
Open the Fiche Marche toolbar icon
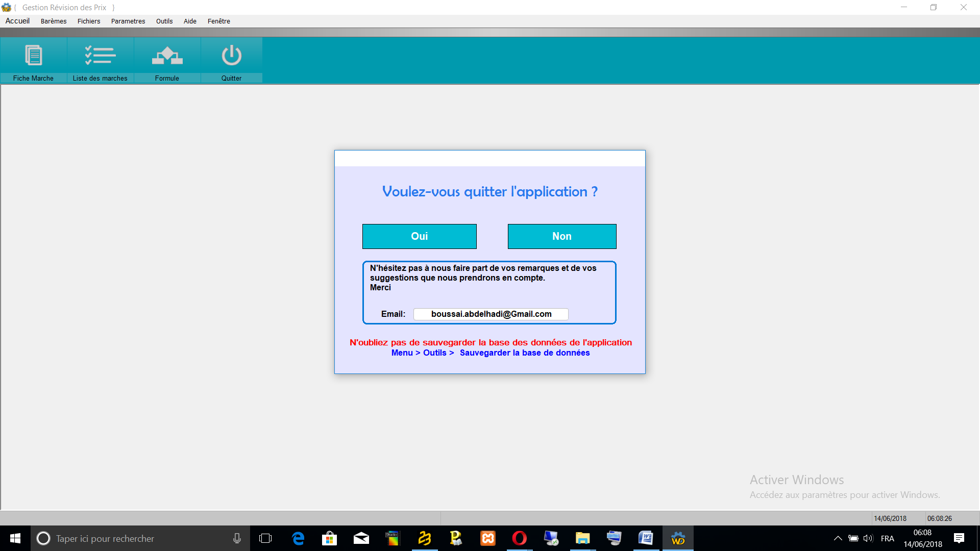pos(34,56)
